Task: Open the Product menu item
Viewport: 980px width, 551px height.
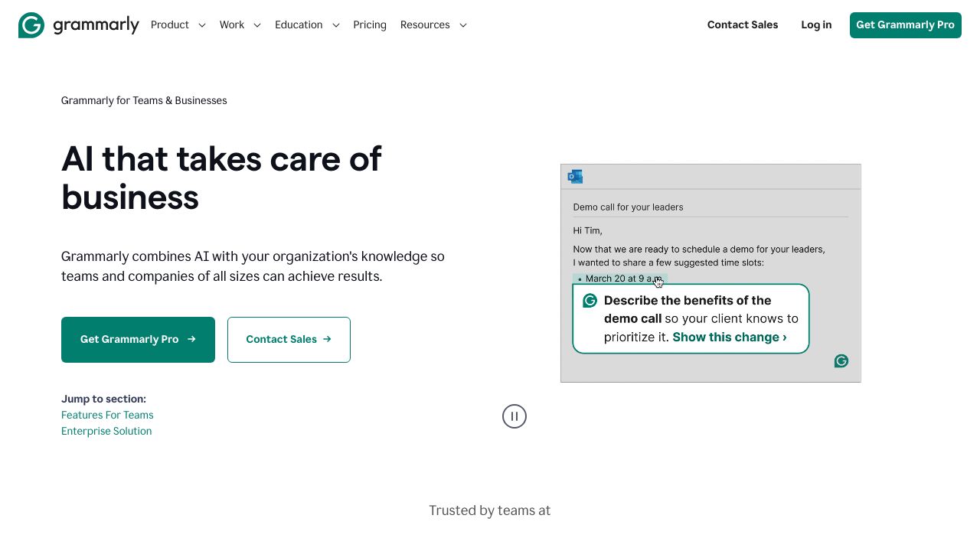Action: point(170,25)
